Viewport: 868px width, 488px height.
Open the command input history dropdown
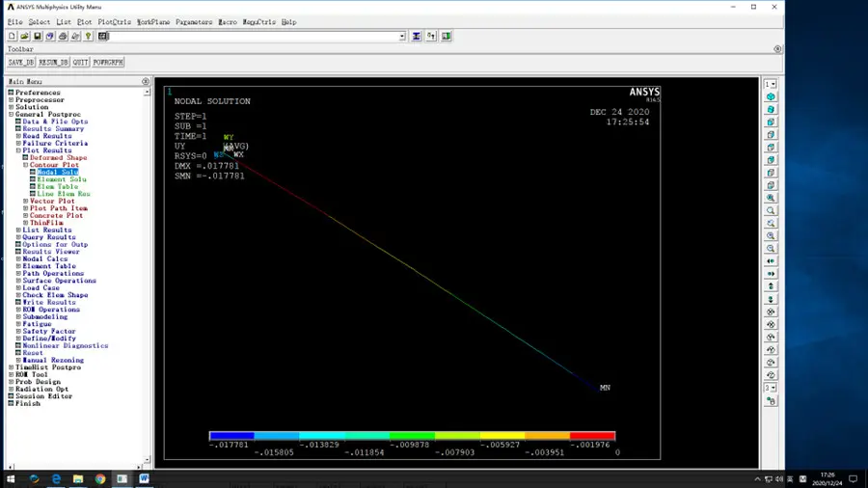click(402, 37)
